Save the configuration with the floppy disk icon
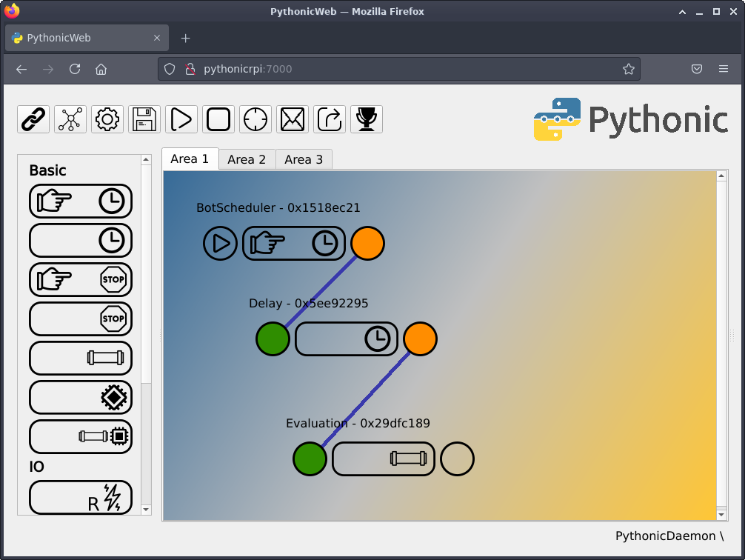 (x=144, y=119)
